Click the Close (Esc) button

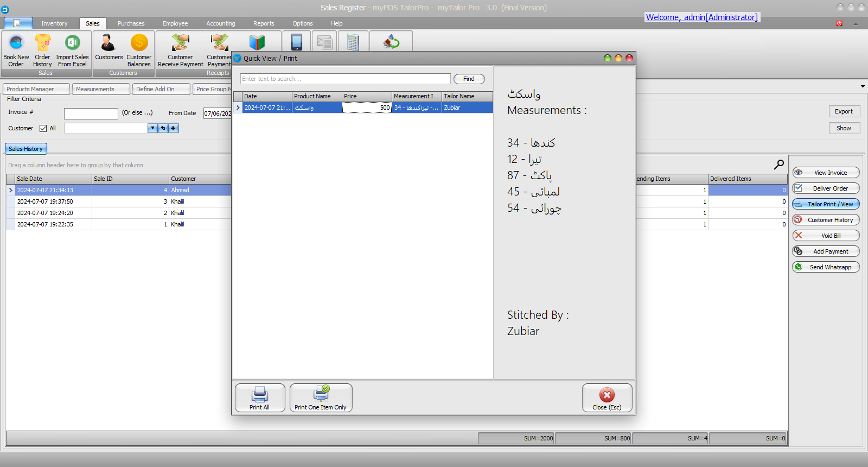pyautogui.click(x=607, y=398)
